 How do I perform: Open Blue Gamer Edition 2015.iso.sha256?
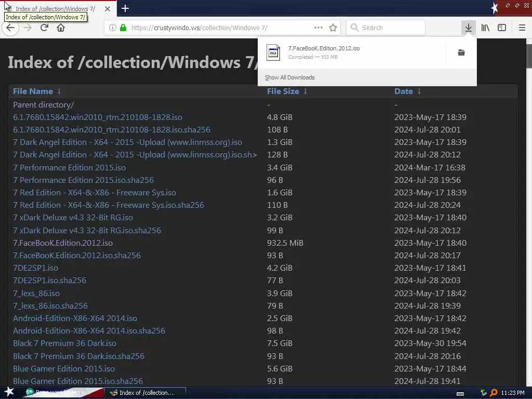[78, 381]
